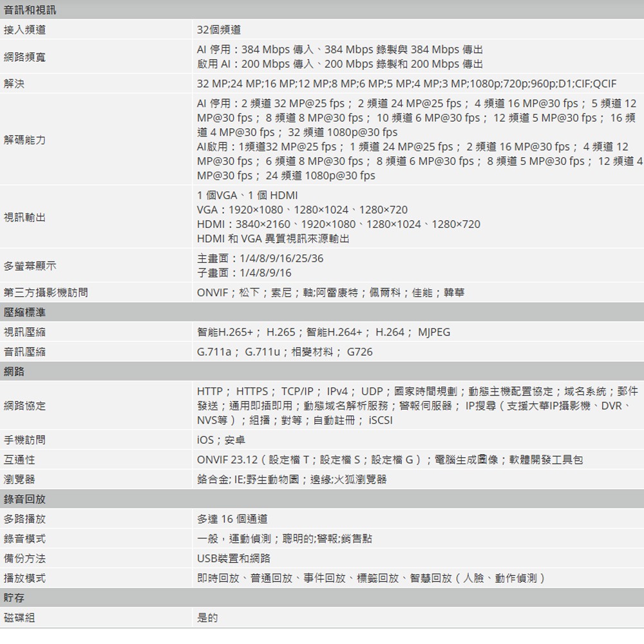This screenshot has width=644, height=644.
Task: Click the ONVIF 23.12 interoperability value
Action: pyautogui.click(x=390, y=460)
